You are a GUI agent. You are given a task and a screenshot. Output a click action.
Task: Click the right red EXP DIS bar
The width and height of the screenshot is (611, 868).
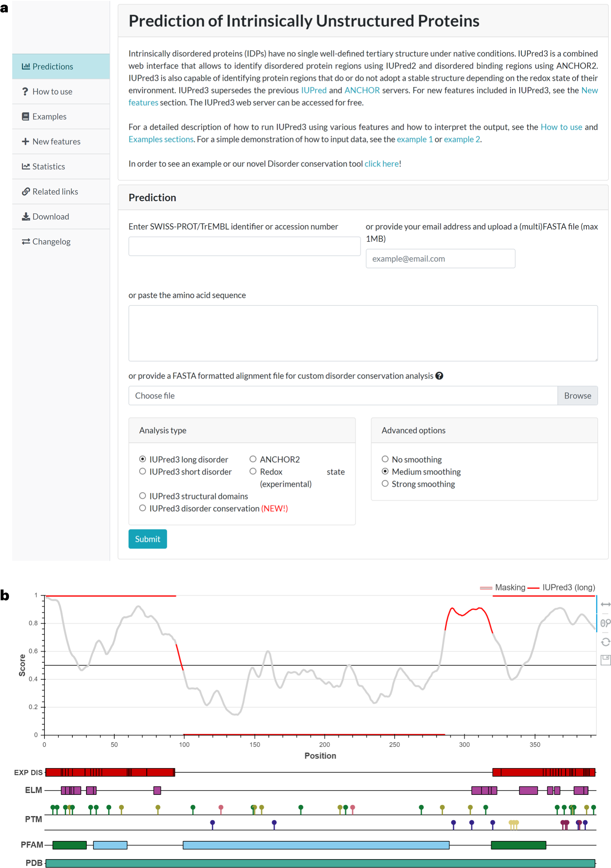(544, 772)
